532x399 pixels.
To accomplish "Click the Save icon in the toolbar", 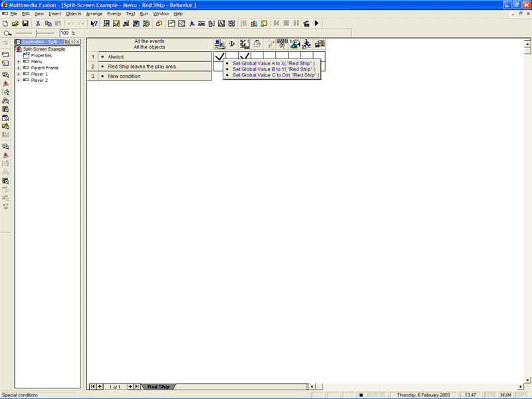I will coord(25,23).
